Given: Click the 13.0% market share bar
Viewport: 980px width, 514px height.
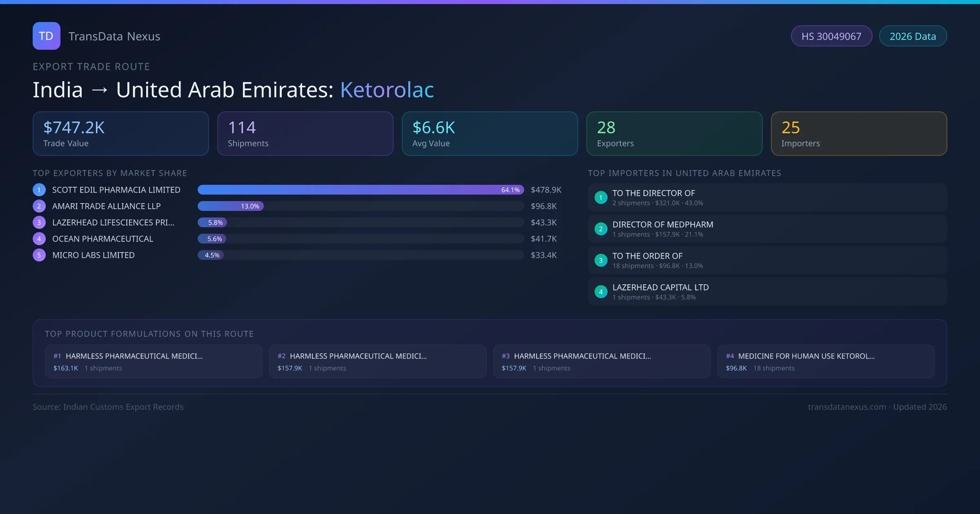Looking at the screenshot, I should click(231, 206).
